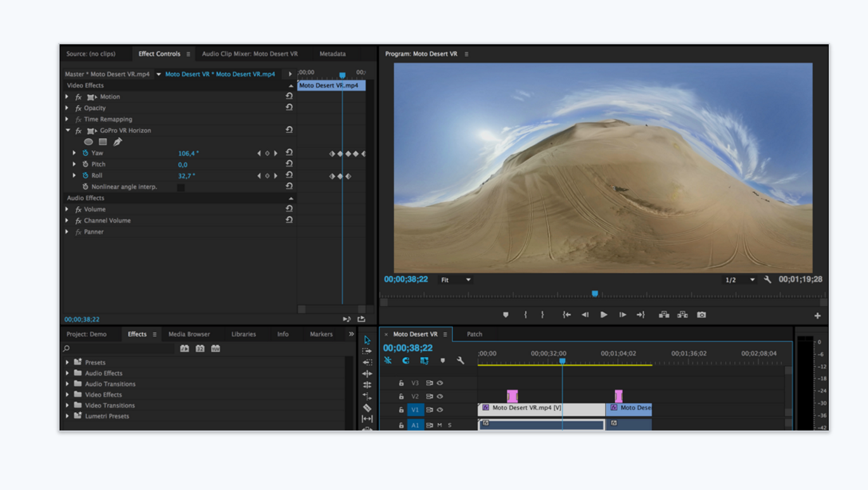Click the Add Marker icon in Program Monitor
This screenshot has width=868, height=490.
pos(506,315)
